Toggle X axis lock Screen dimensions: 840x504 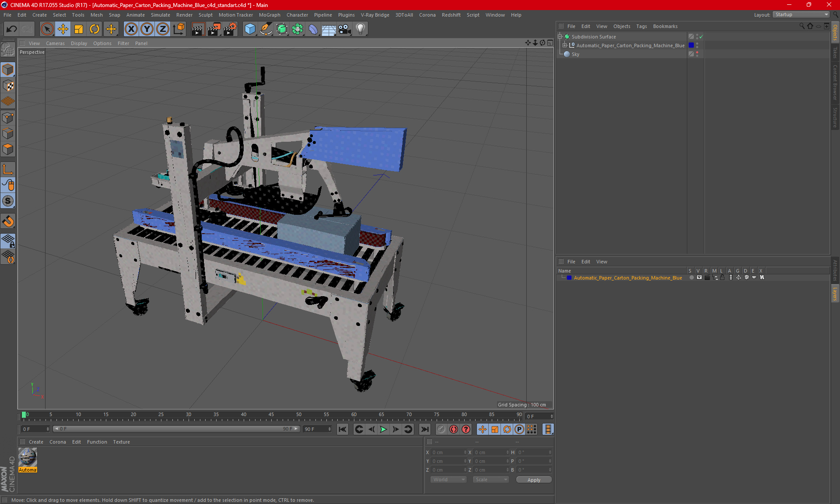pos(131,29)
